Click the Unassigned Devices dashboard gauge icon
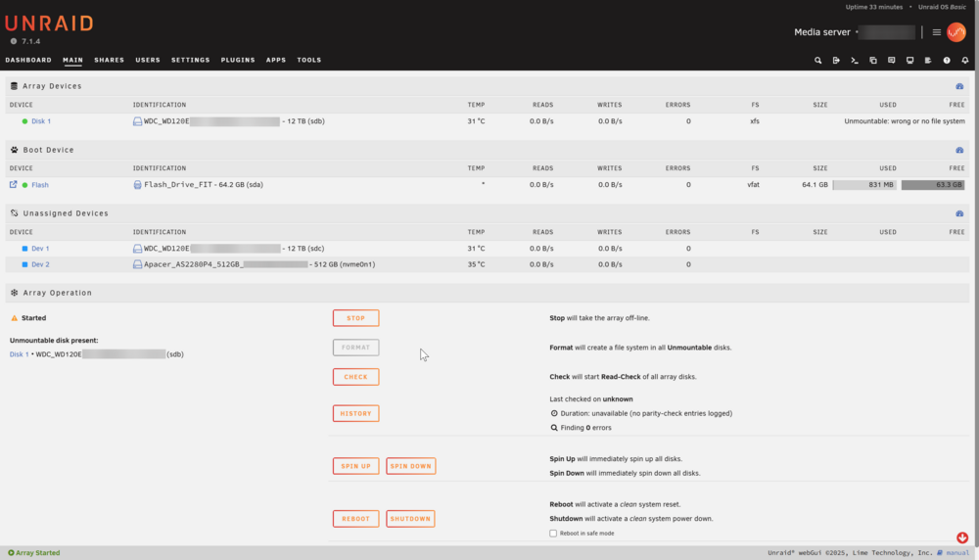Viewport: 979px width, 560px height. point(959,213)
